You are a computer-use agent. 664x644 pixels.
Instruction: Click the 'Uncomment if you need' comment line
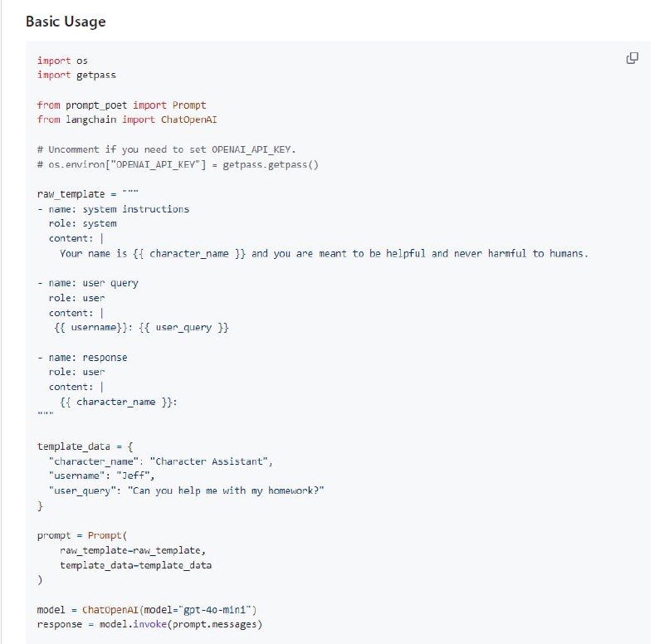pos(166,149)
